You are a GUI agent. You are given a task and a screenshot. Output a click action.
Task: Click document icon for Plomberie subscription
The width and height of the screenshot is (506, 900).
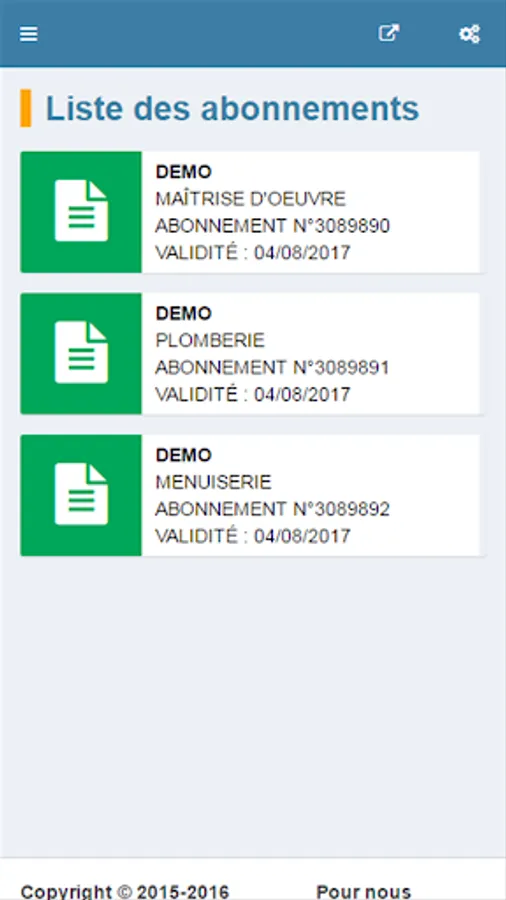[x=81, y=352]
